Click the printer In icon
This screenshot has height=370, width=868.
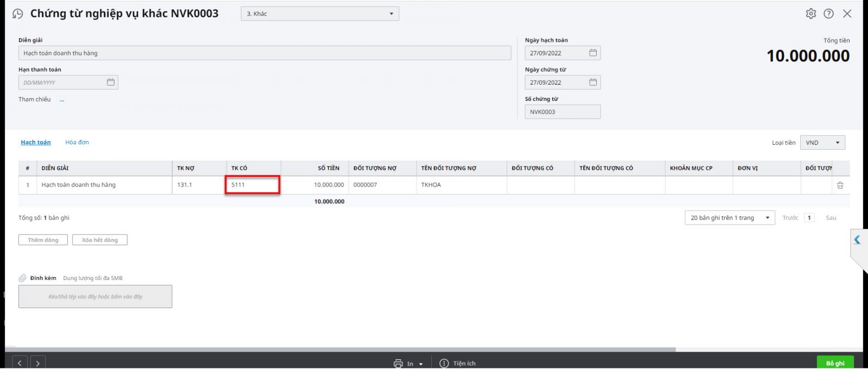[398, 363]
